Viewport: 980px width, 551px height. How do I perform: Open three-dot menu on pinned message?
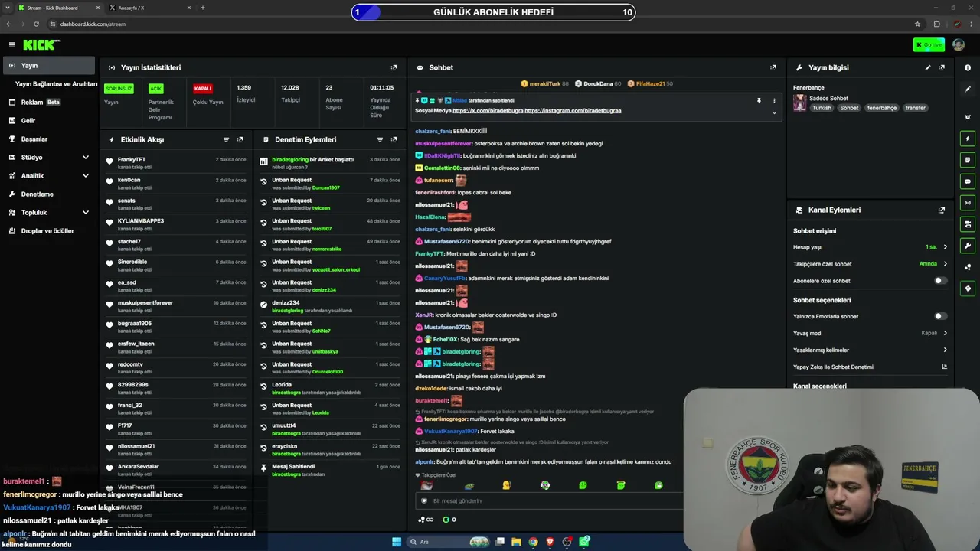click(774, 100)
